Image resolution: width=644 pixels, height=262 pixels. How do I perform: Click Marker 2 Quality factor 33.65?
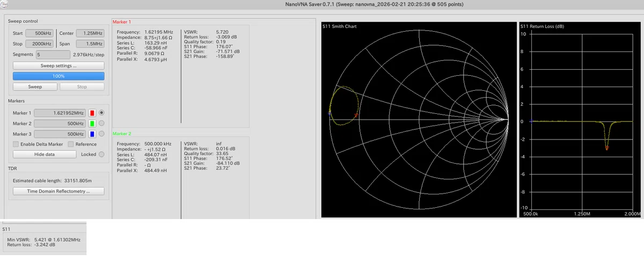[222, 154]
